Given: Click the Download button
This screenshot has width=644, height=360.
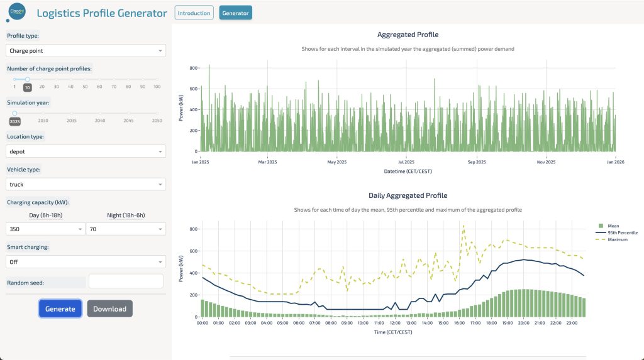Looking at the screenshot, I should coord(109,308).
